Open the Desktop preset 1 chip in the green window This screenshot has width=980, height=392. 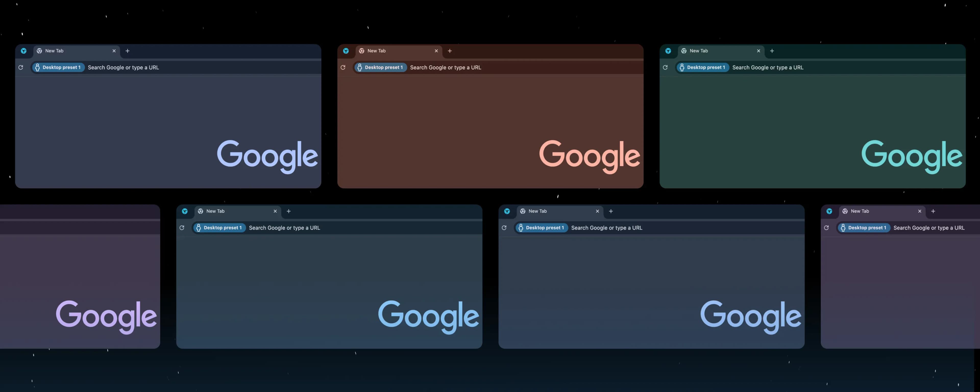[x=703, y=67]
